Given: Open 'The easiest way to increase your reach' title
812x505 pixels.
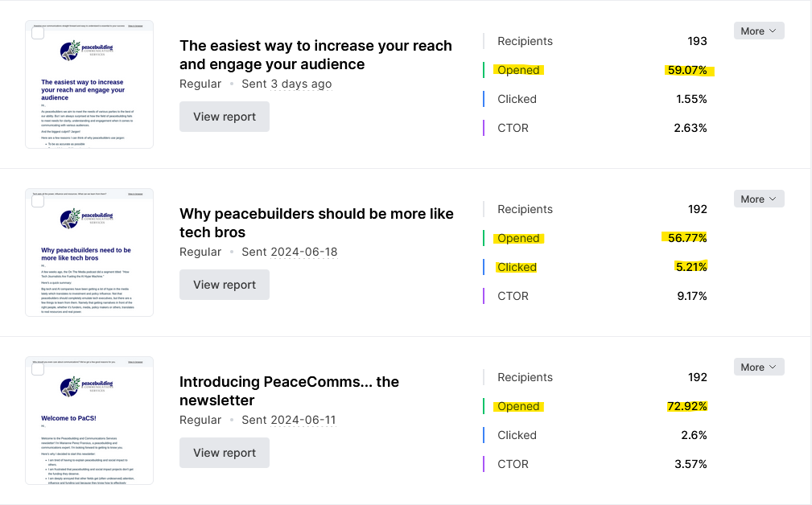Looking at the screenshot, I should [315, 55].
